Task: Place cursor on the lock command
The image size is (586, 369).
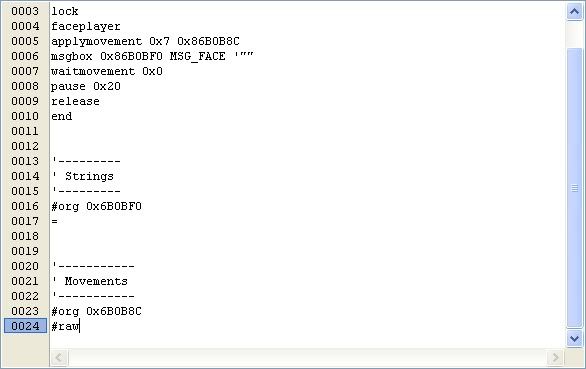Action: (x=65, y=11)
